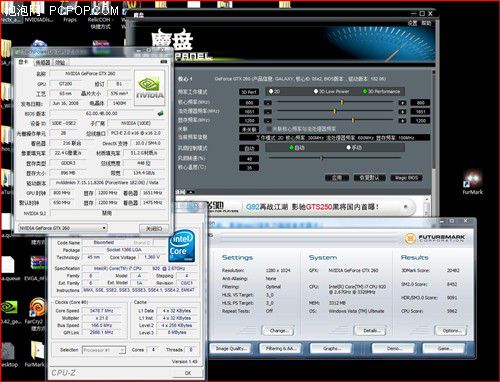This screenshot has width=500, height=382.
Task: Click the core clock slider handle
Action: pos(342,102)
